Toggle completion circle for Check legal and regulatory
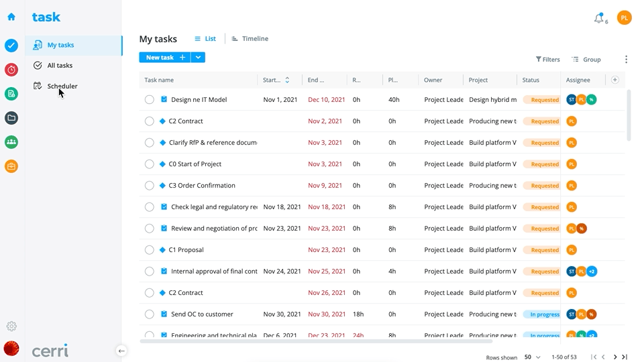This screenshot has height=362, width=644. [150, 207]
